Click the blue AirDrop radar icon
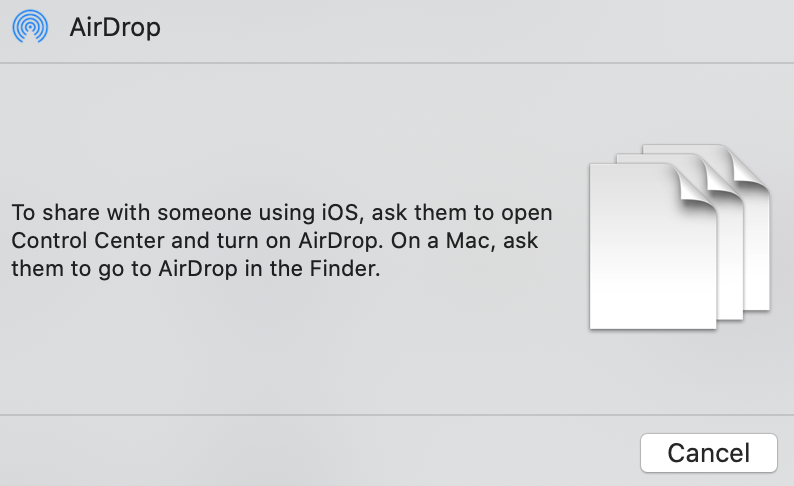The width and height of the screenshot is (794, 486). 28,27
